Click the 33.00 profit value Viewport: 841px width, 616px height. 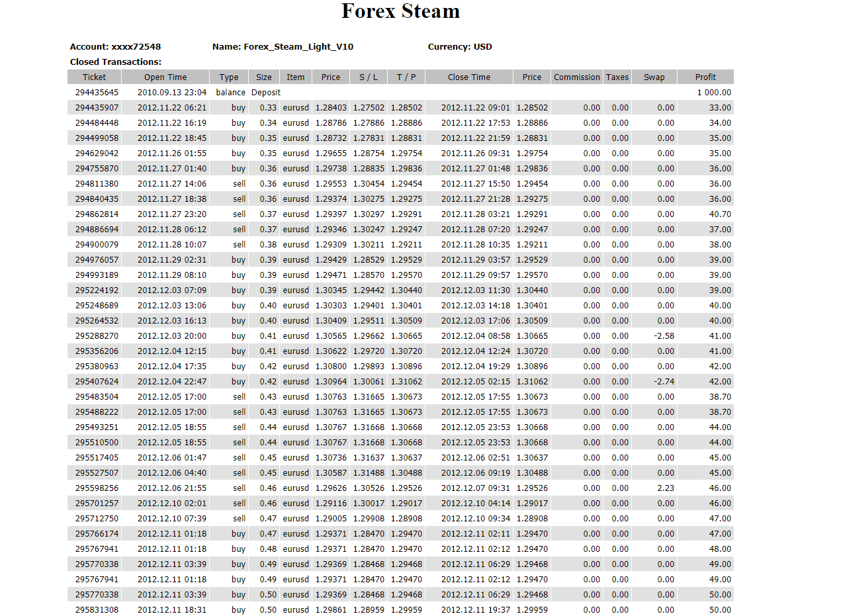coord(720,108)
